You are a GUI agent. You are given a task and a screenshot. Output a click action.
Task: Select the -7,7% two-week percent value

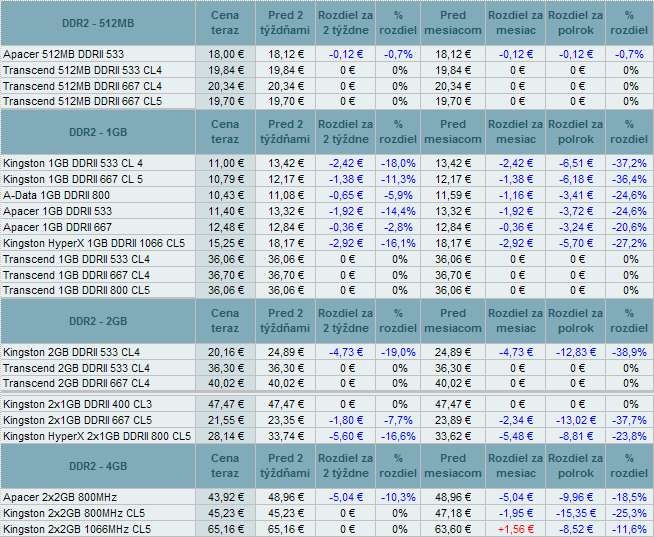click(398, 420)
